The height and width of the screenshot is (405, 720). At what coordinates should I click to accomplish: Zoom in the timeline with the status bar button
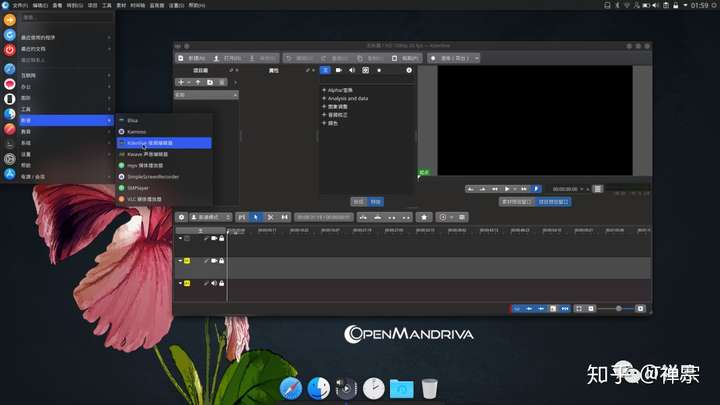pos(641,309)
